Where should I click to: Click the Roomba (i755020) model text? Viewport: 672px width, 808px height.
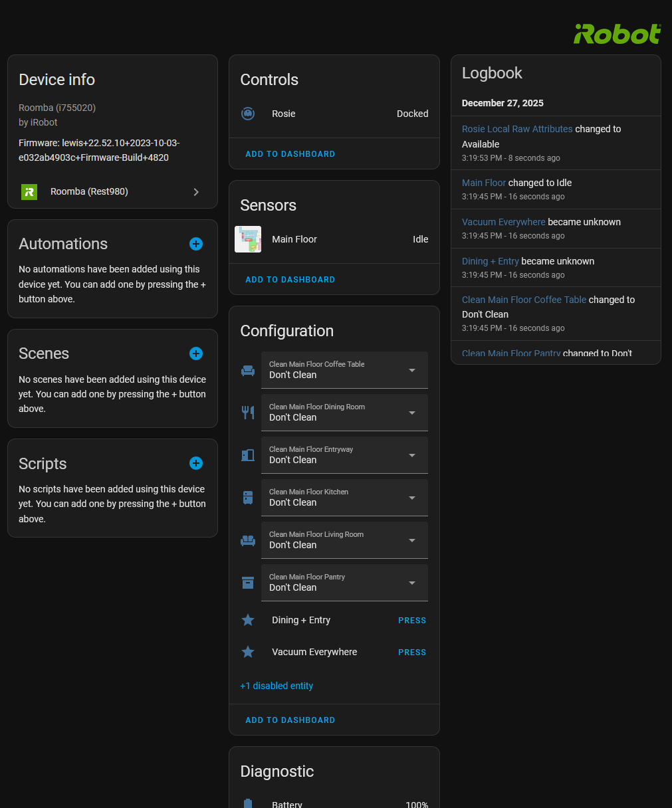57,108
